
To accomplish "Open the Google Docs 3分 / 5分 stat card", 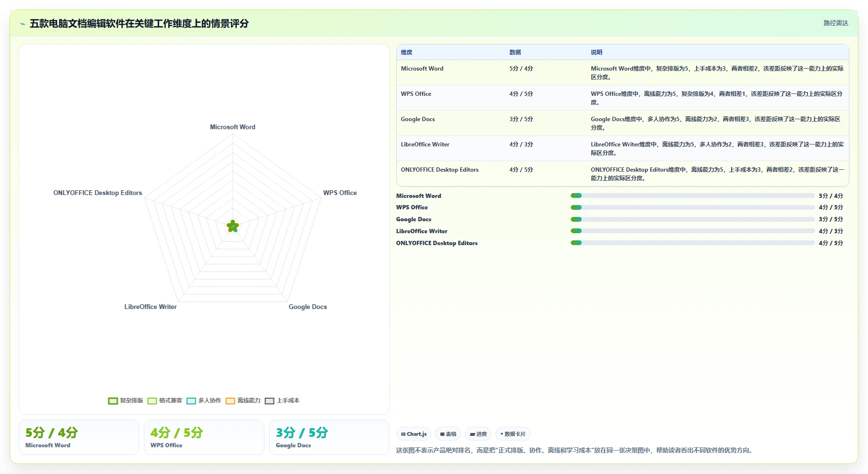I will (329, 437).
